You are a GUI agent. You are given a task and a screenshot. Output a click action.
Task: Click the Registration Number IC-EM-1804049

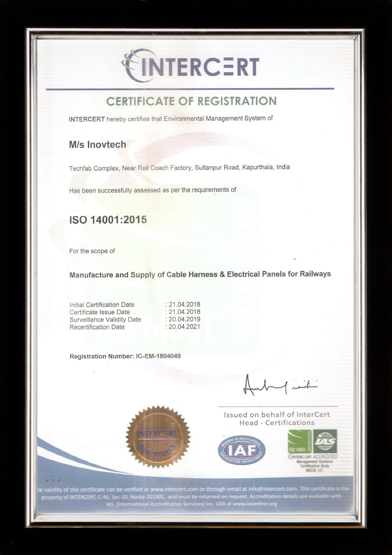[x=125, y=356]
